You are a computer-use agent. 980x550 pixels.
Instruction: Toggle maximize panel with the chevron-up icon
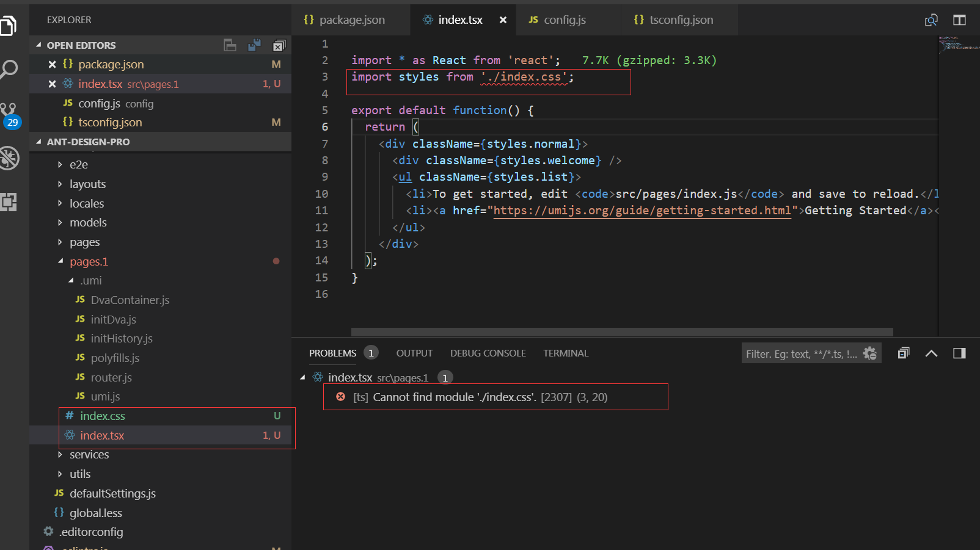point(931,353)
